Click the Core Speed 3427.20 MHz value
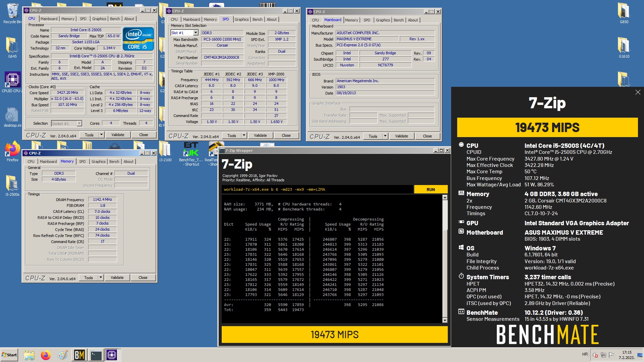The height and width of the screenshot is (362, 644). click(67, 93)
